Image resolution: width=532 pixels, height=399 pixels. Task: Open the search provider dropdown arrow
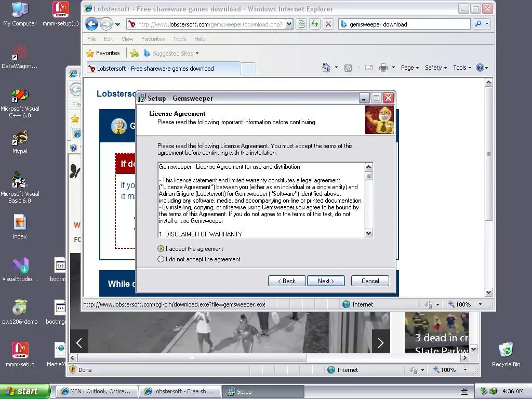(487, 24)
